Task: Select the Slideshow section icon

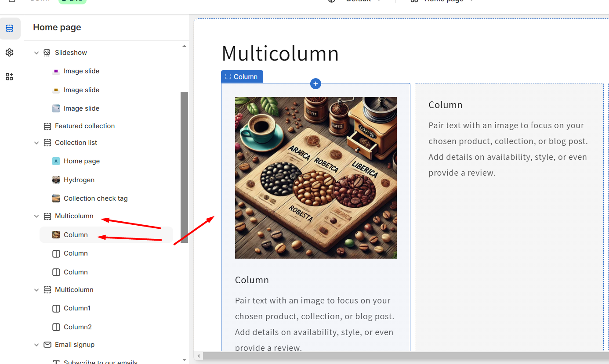Action: click(x=47, y=53)
